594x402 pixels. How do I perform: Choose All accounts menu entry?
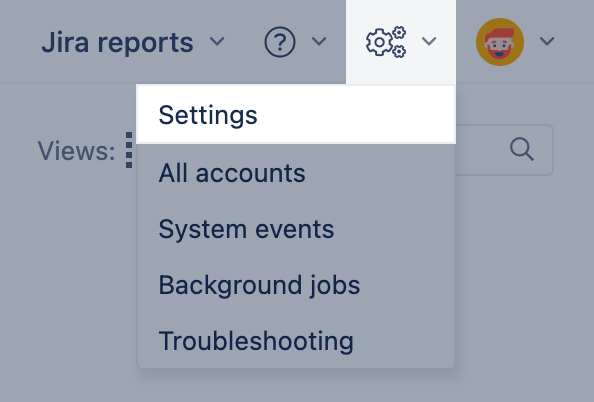[x=296, y=173]
